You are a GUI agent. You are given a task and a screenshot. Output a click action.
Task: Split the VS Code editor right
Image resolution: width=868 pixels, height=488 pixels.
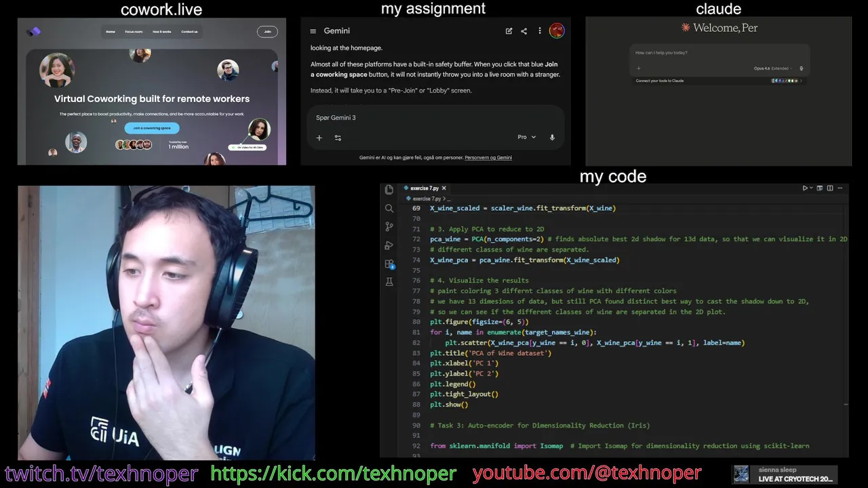(x=830, y=188)
